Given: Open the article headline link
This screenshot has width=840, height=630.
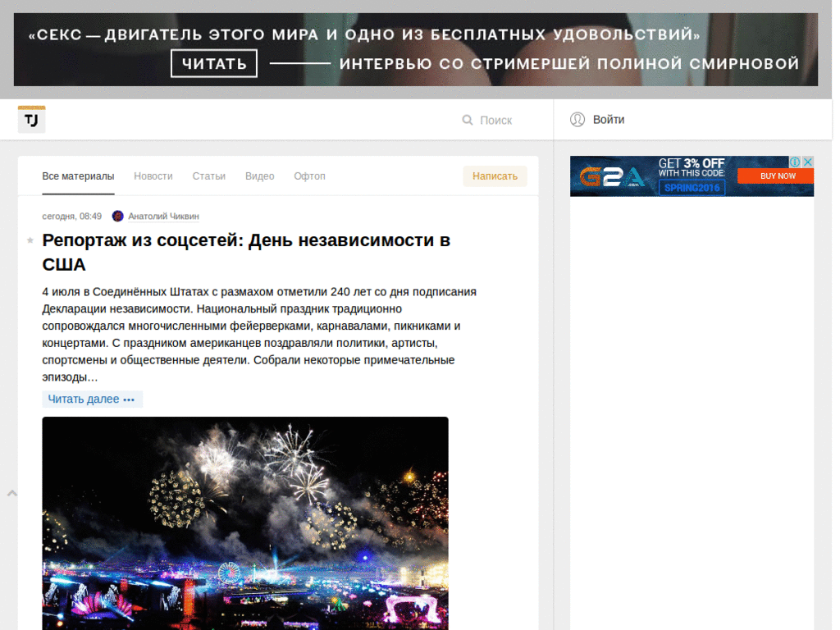Looking at the screenshot, I should click(x=248, y=240).
